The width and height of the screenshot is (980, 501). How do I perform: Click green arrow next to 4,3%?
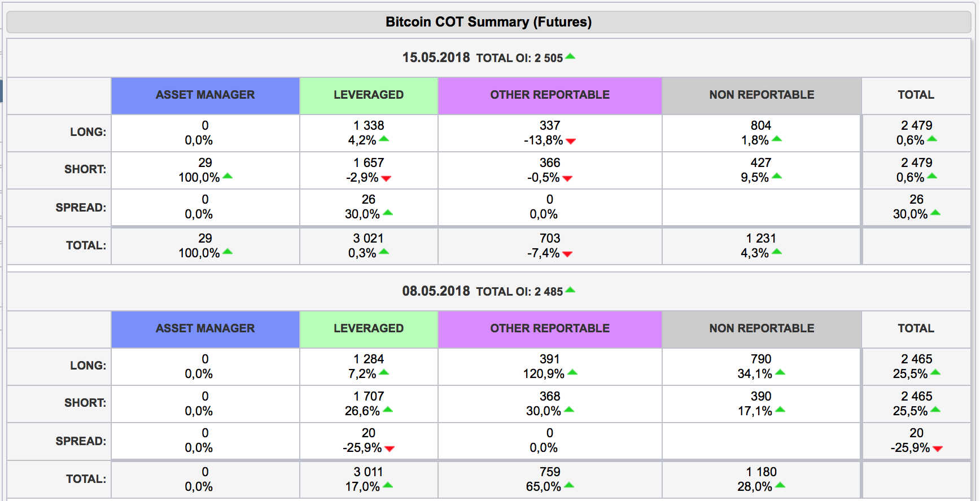[x=777, y=252]
